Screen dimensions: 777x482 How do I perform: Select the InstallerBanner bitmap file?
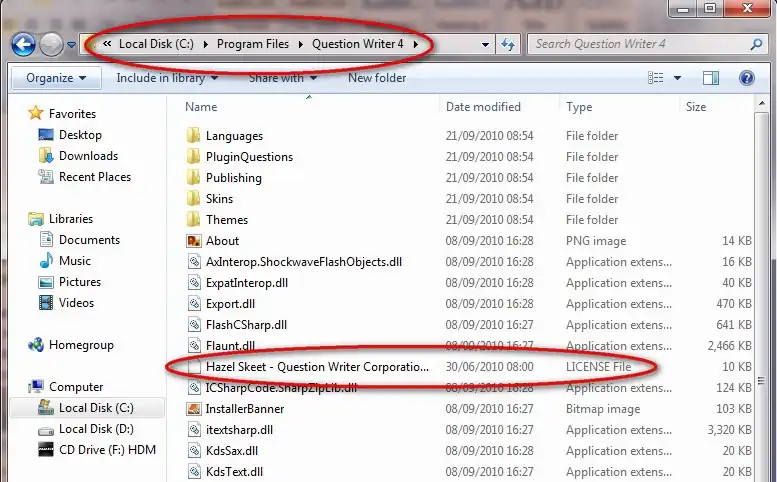(244, 409)
